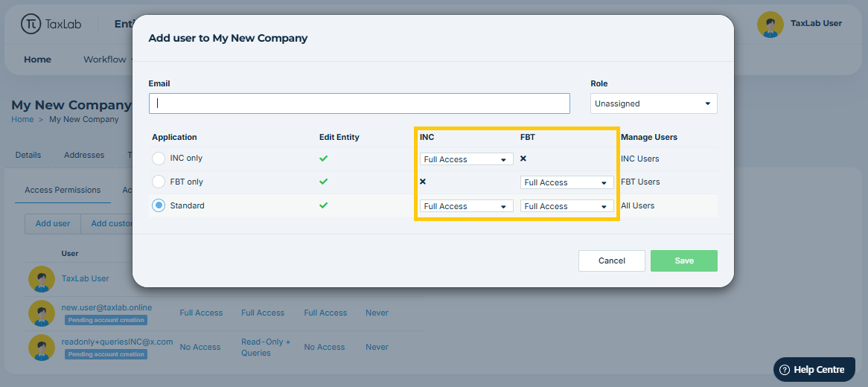The width and height of the screenshot is (868, 387).
Task: Open the Help Centre button
Action: [x=814, y=370]
